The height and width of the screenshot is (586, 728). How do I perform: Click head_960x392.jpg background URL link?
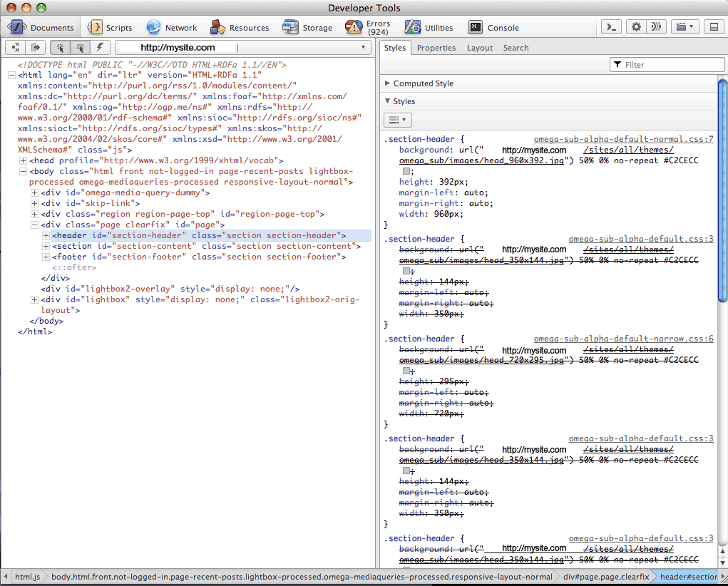[481, 160]
